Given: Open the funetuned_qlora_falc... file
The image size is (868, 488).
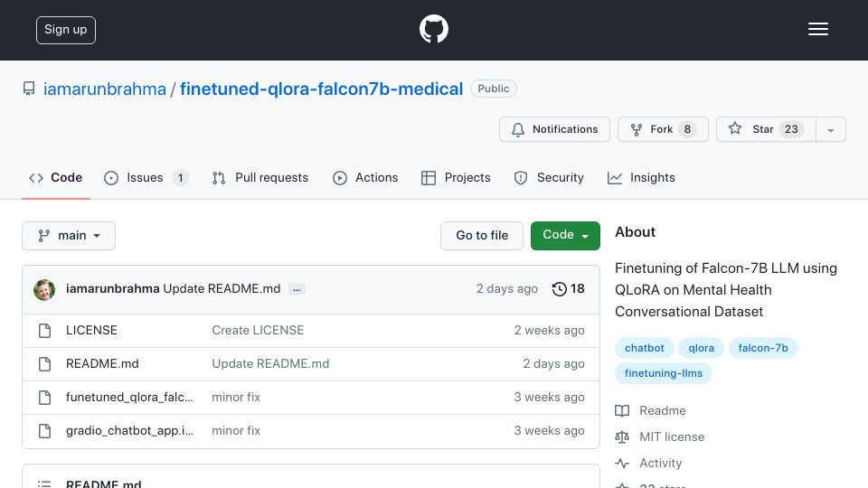Looking at the screenshot, I should [129, 398].
